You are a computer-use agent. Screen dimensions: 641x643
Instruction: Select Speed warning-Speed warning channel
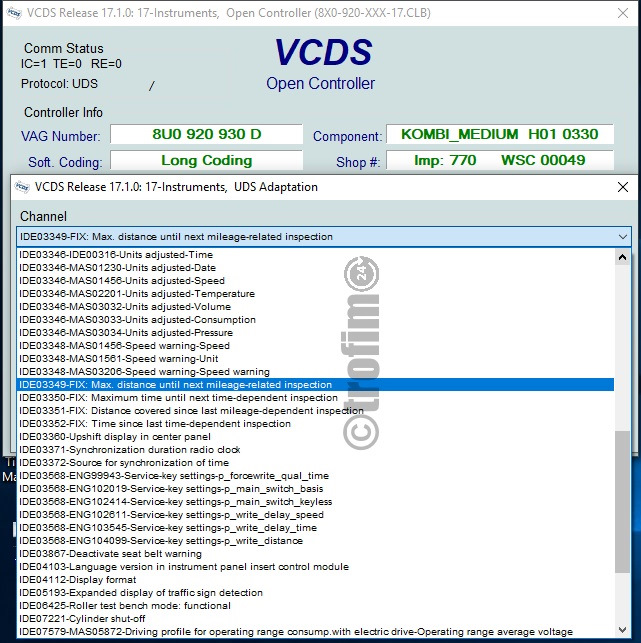(315, 372)
